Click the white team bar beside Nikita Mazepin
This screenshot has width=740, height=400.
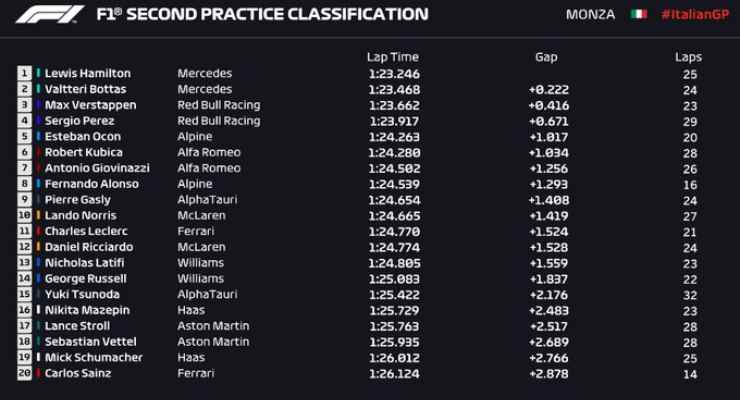(38, 310)
